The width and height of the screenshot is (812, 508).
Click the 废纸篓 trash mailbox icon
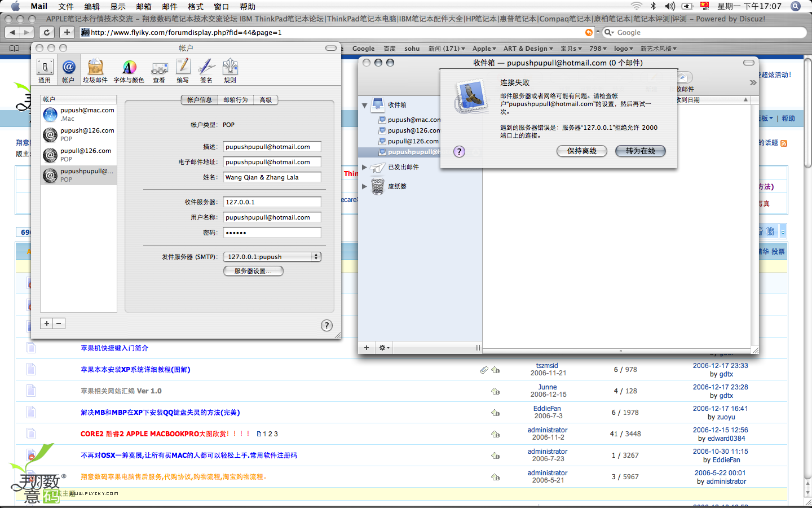pos(378,186)
